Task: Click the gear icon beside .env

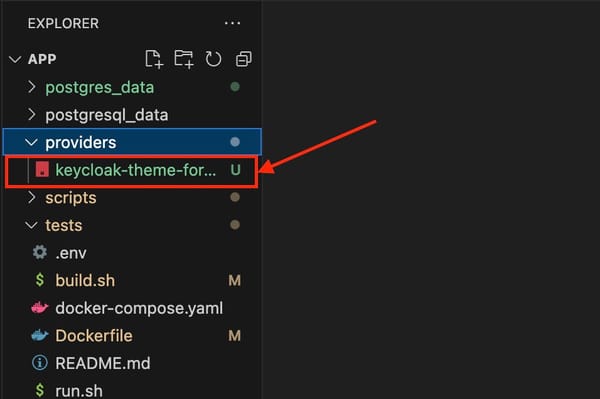Action: tap(40, 252)
